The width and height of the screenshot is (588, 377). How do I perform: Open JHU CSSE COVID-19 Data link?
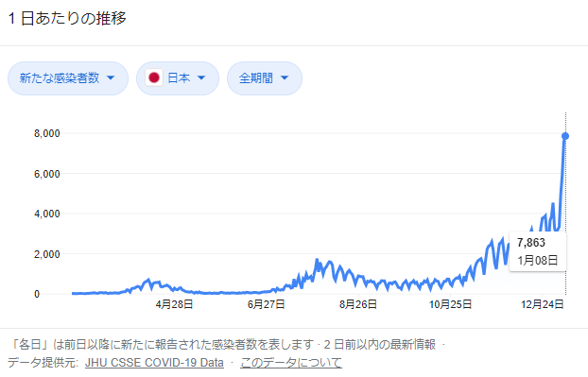[x=154, y=363]
